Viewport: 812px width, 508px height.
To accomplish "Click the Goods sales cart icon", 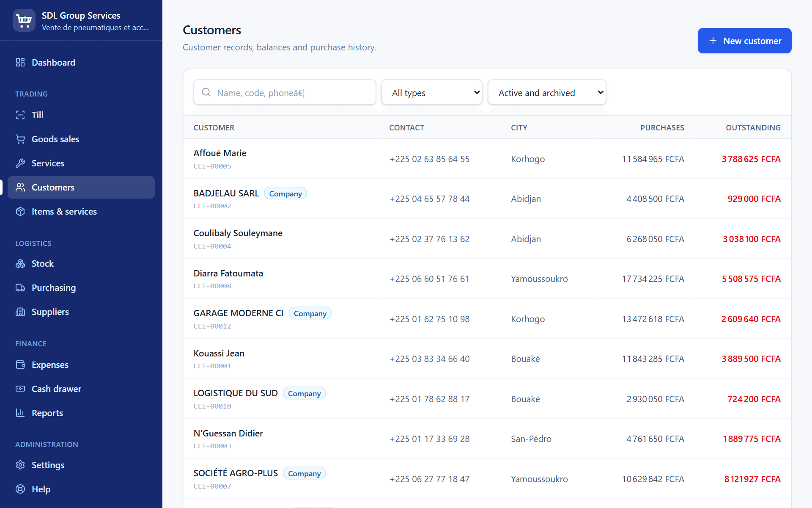I will click(x=20, y=139).
